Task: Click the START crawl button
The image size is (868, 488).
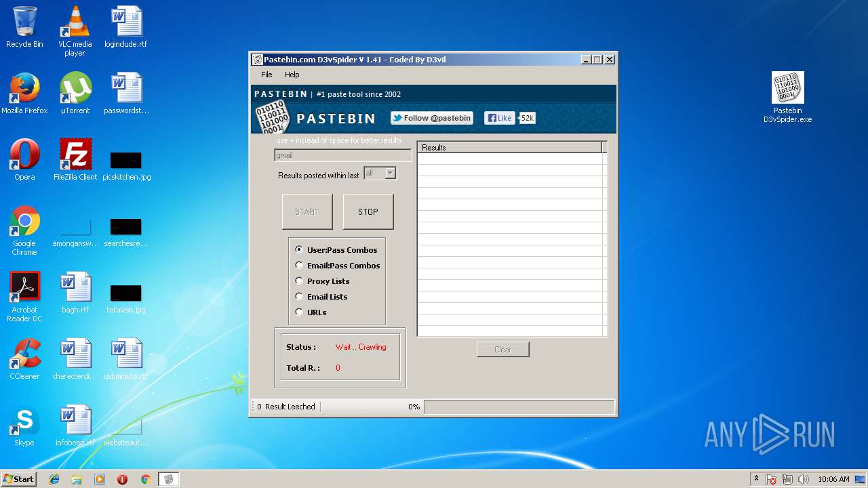Action: point(307,211)
